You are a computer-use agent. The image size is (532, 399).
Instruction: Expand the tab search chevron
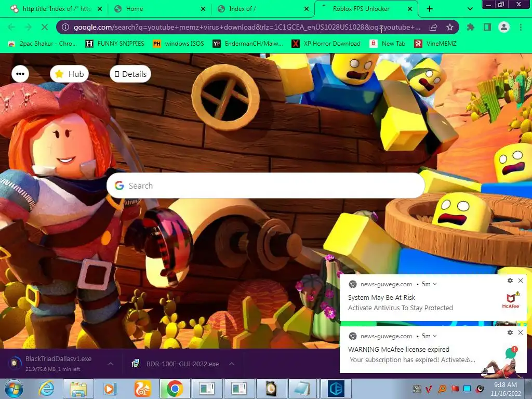[470, 9]
